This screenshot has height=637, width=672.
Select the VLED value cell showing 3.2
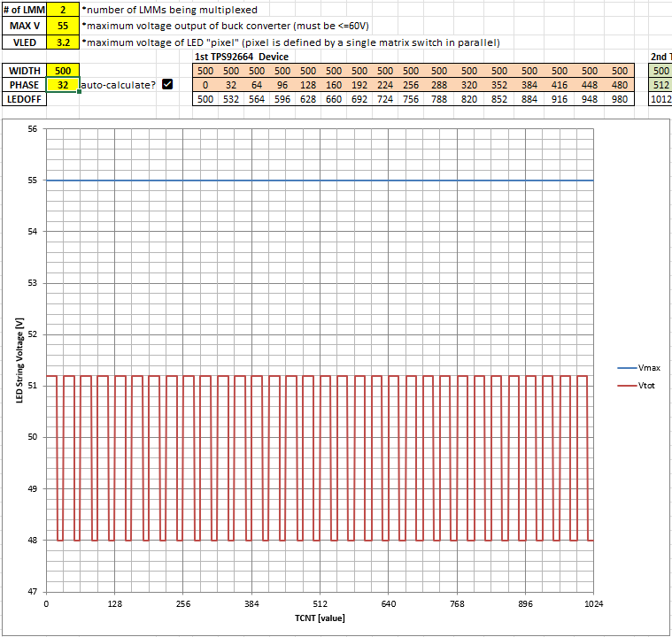63,42
